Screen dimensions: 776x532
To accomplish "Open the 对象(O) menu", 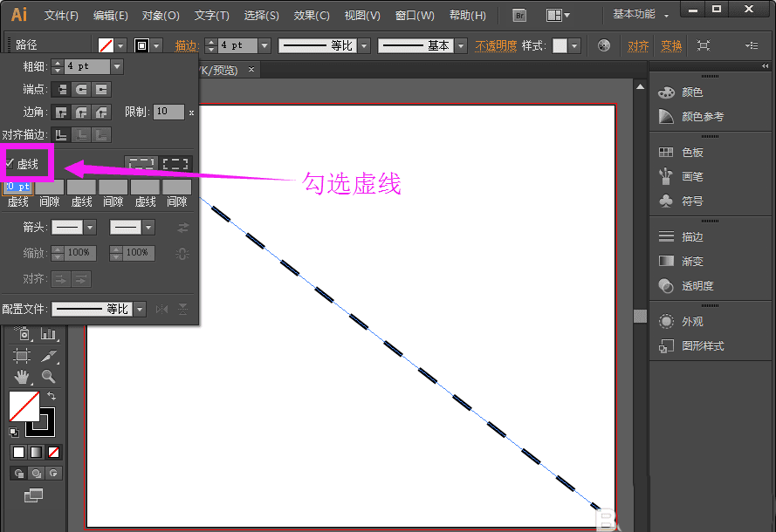I will (161, 16).
